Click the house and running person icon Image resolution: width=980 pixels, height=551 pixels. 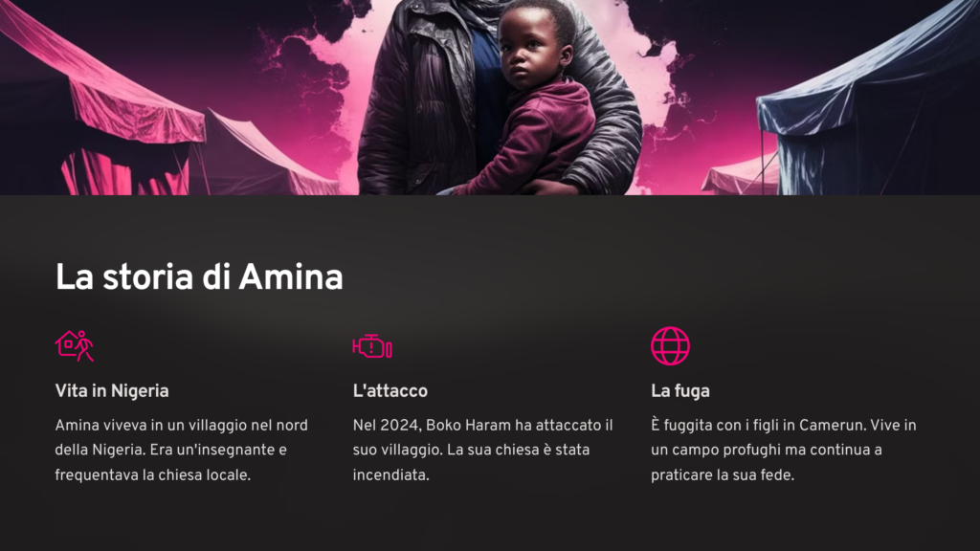coord(75,346)
